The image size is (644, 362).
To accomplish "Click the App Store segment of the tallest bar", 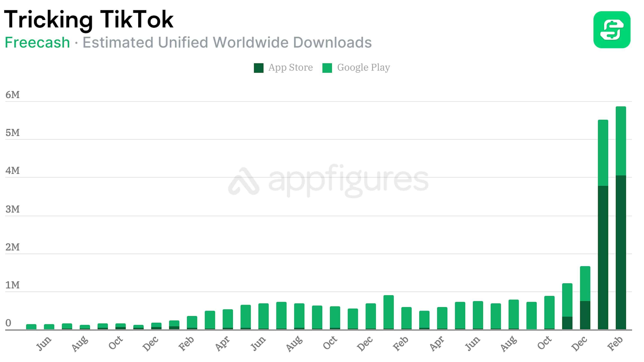I will 621,252.
